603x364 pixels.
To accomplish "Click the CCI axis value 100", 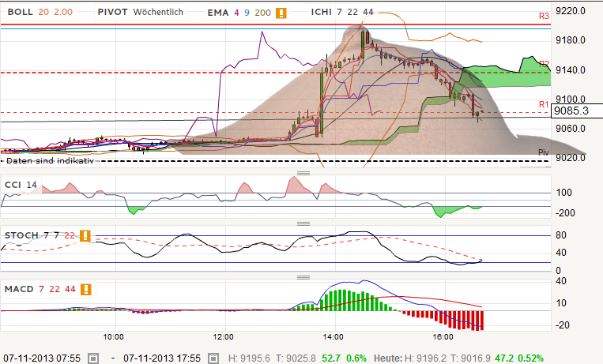I will point(563,193).
